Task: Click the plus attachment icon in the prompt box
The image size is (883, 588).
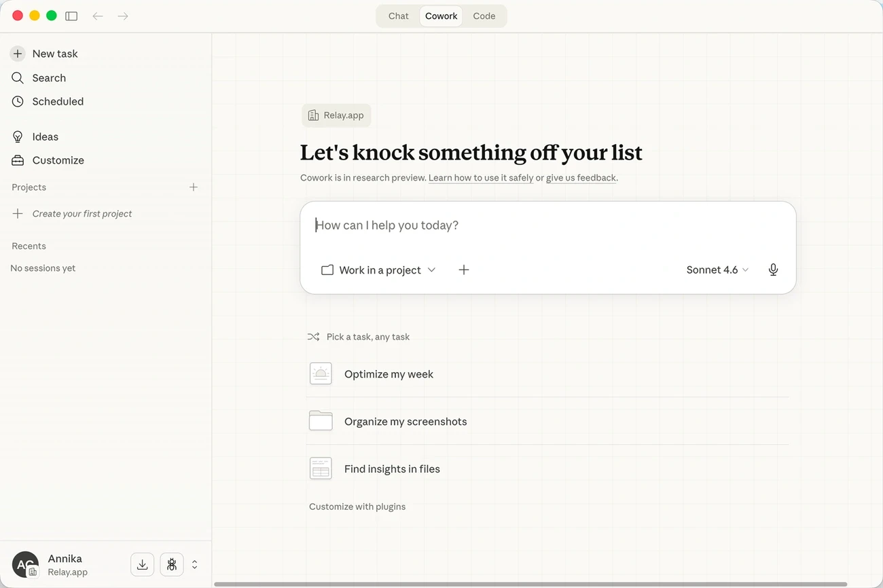Action: coord(464,270)
